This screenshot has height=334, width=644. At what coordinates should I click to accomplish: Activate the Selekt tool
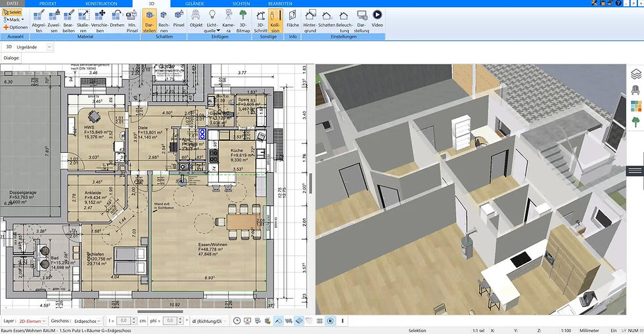(12, 12)
